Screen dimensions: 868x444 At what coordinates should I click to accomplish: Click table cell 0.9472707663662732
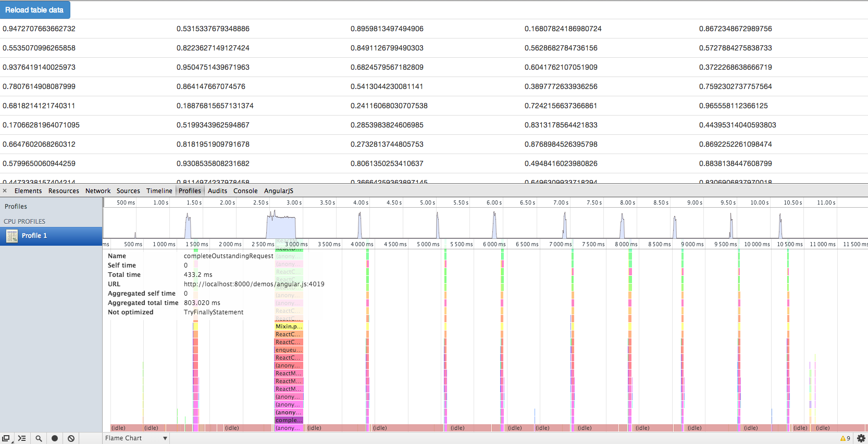(39, 29)
